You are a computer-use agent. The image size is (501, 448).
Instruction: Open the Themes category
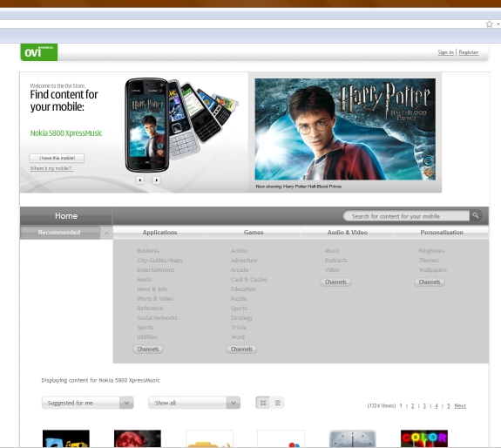(429, 261)
